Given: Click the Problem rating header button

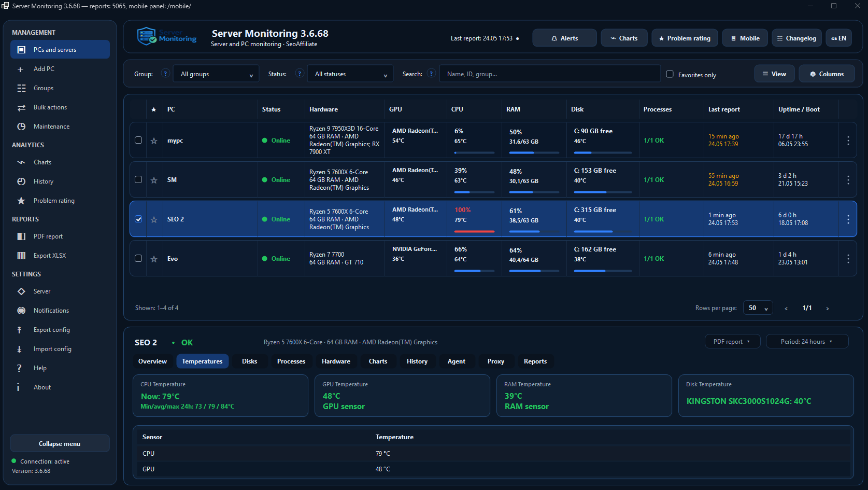Looking at the screenshot, I should coord(685,38).
